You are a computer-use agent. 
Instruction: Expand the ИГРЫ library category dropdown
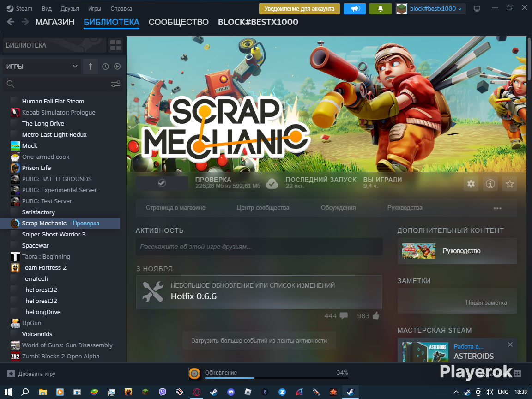[x=42, y=66]
